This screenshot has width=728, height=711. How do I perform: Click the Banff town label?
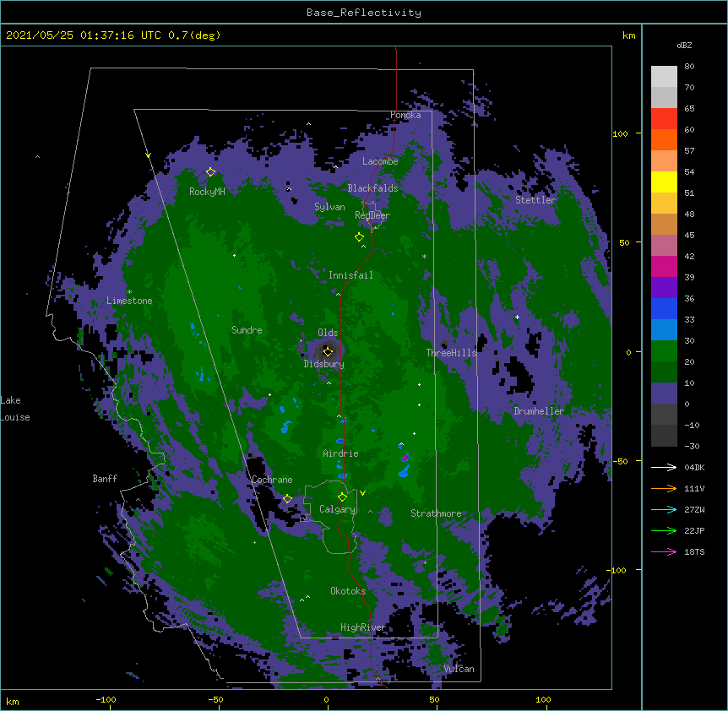(x=105, y=479)
